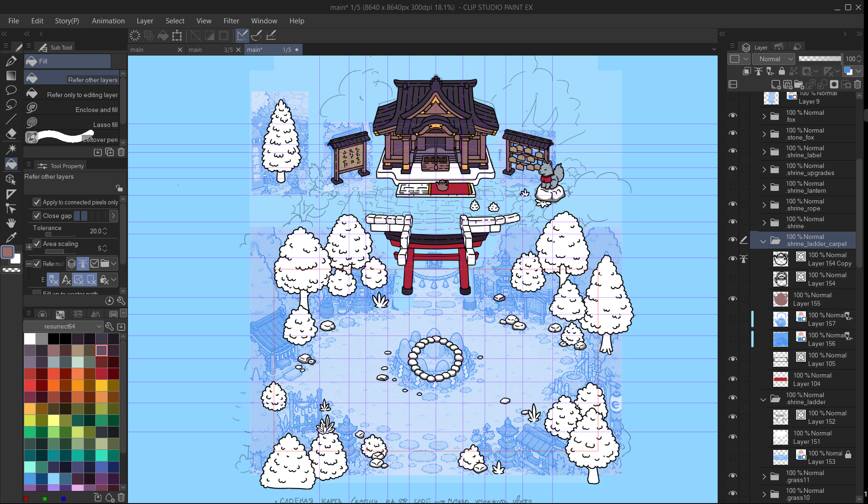Screen dimensions: 868x504
Task: Select the Hand move tool
Action: point(11,223)
